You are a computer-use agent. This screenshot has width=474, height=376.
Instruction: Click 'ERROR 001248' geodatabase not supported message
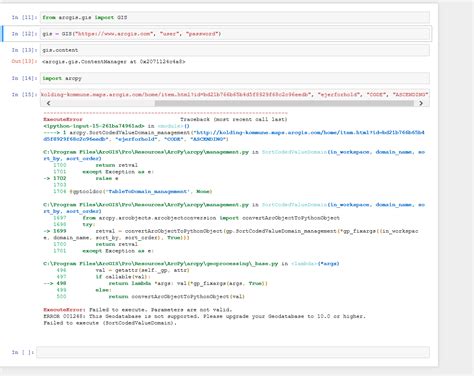coord(204,316)
